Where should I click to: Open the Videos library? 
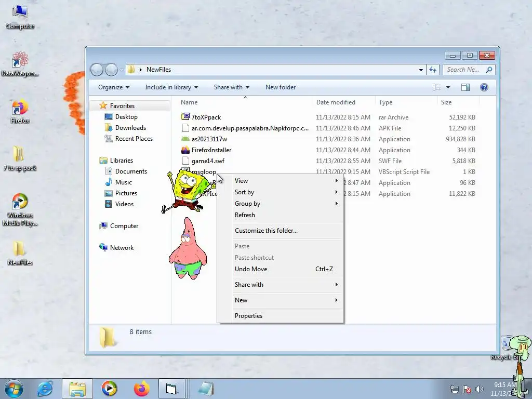[124, 204]
